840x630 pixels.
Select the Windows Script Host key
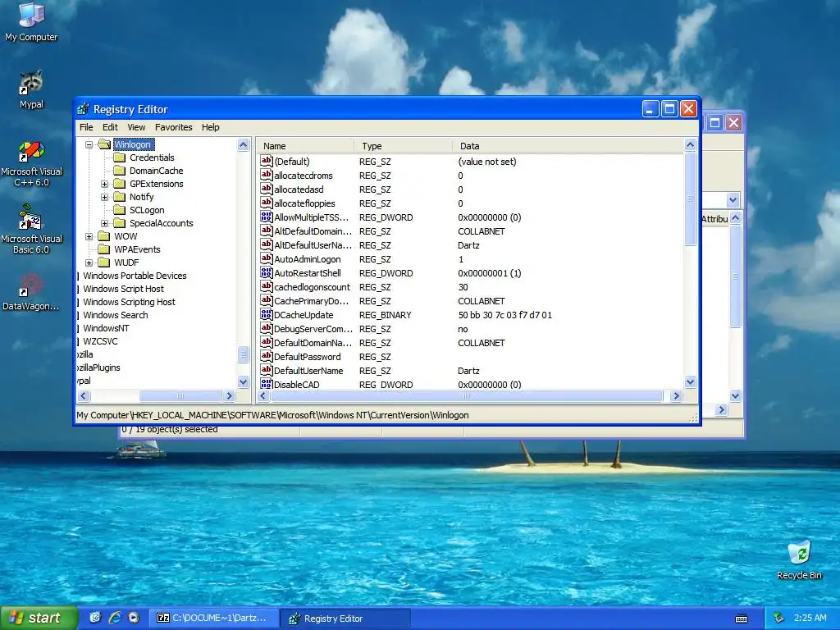pos(123,289)
